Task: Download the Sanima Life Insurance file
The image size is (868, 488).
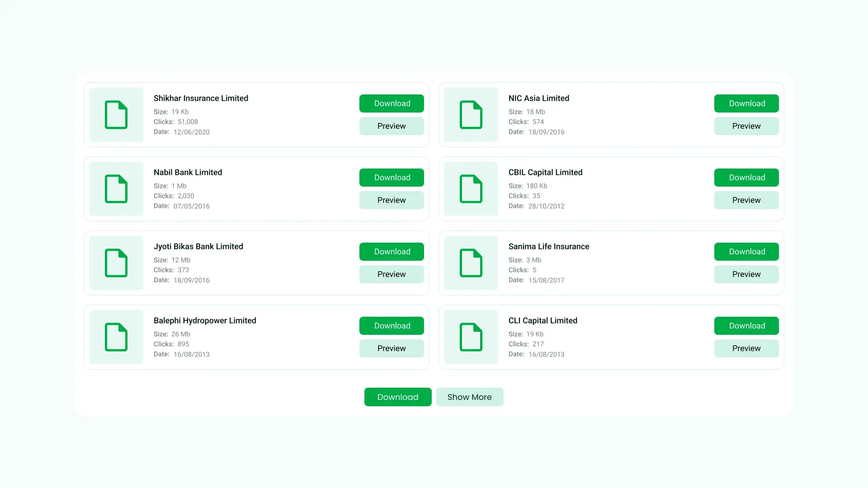Action: pos(746,251)
